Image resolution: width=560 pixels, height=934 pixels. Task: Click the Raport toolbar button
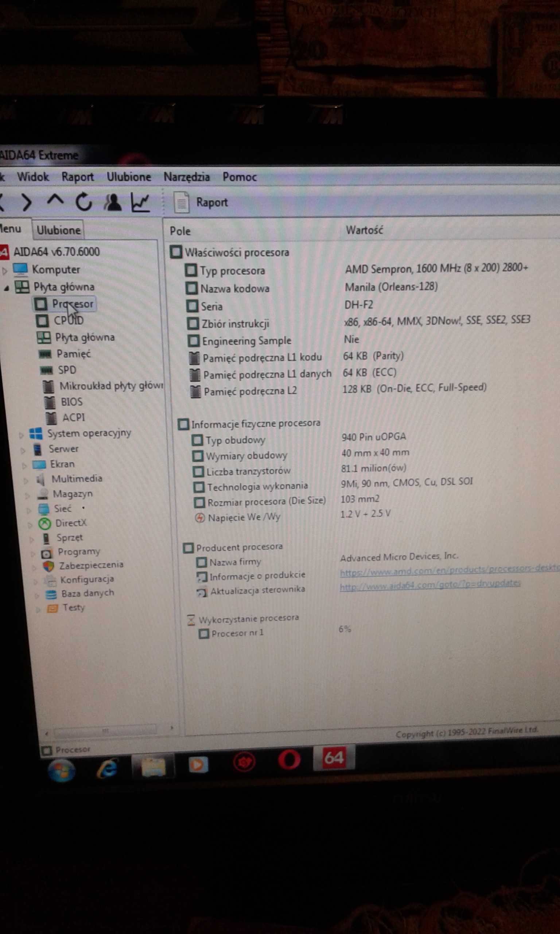(201, 203)
